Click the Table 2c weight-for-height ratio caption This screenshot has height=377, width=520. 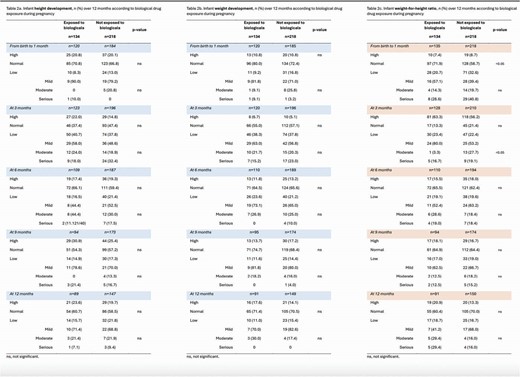[442, 11]
